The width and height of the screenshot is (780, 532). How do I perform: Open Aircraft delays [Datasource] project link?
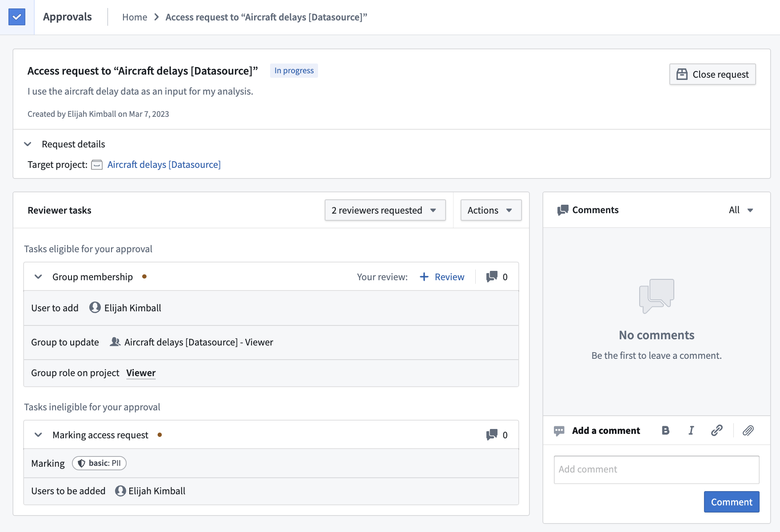click(164, 165)
